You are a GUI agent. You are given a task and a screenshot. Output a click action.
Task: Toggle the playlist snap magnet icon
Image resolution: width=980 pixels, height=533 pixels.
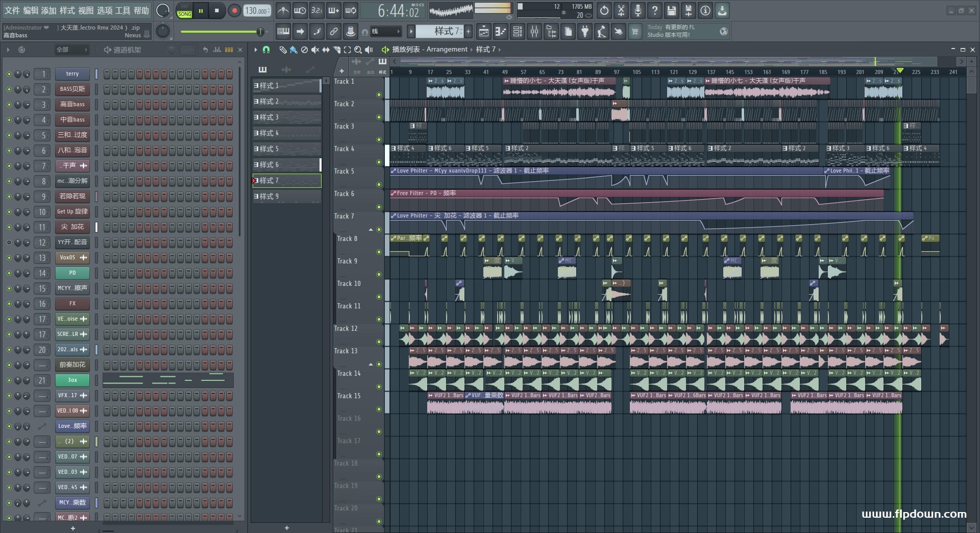(x=266, y=50)
